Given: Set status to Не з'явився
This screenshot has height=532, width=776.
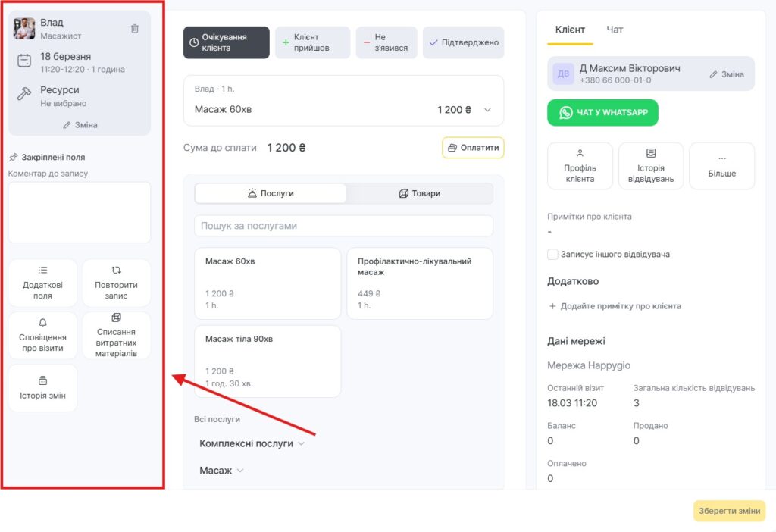Looking at the screenshot, I should (x=386, y=42).
